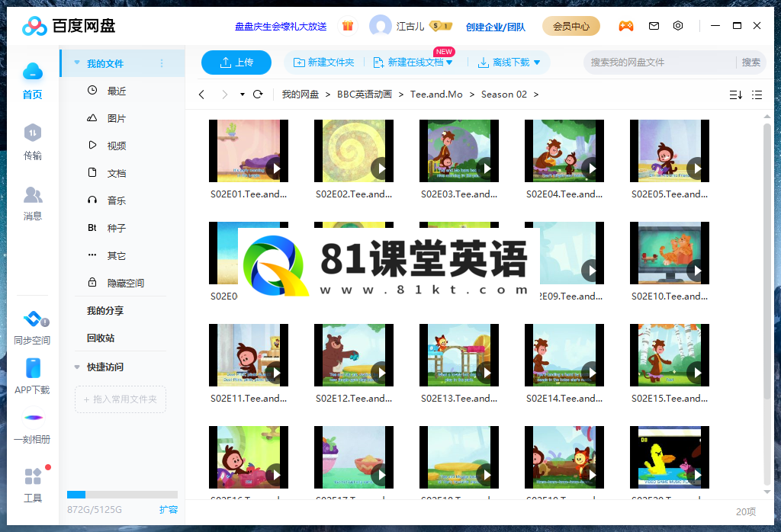Open the 一刻相册 album icon

33,418
